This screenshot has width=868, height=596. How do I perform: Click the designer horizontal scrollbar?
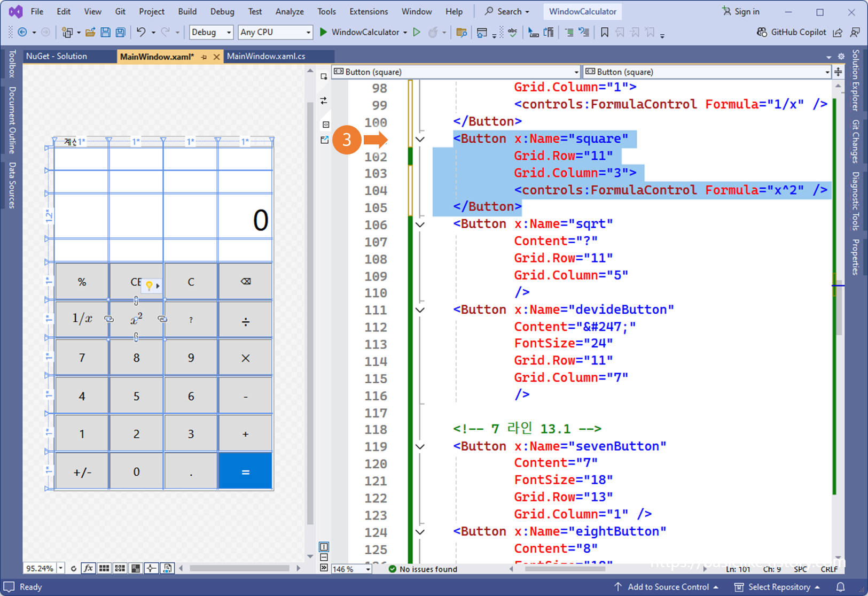(x=239, y=568)
